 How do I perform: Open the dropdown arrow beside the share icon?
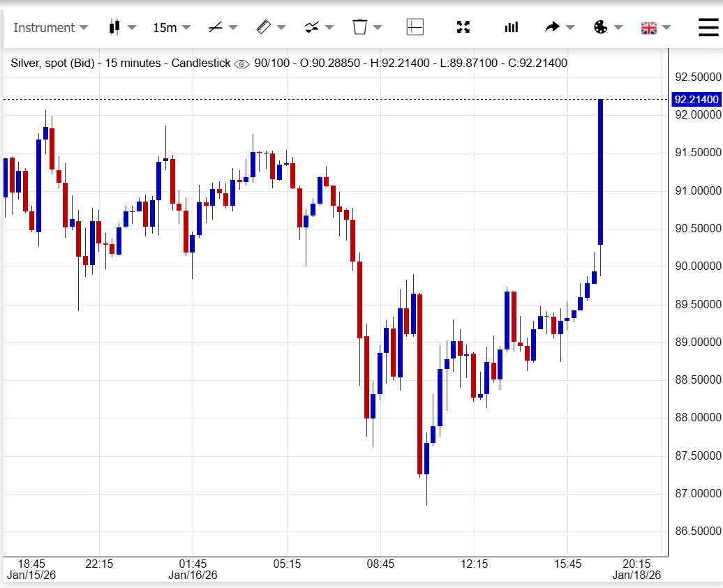569,28
